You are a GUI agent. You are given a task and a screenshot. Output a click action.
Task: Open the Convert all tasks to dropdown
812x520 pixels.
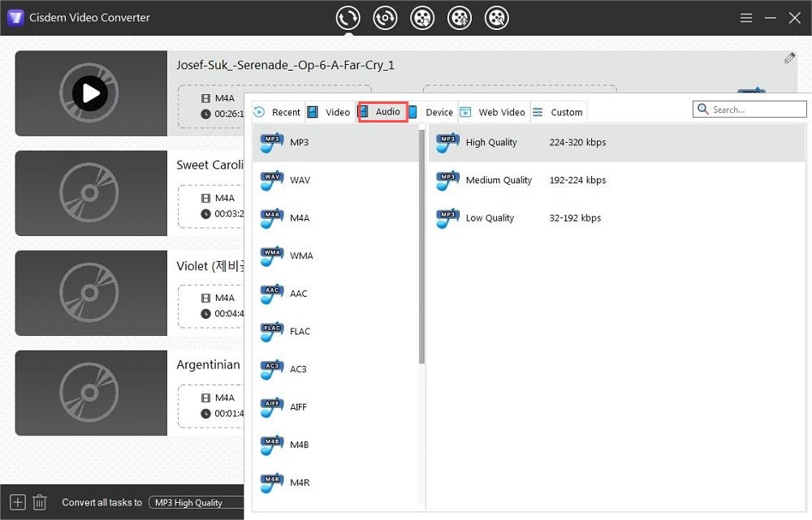coord(195,503)
